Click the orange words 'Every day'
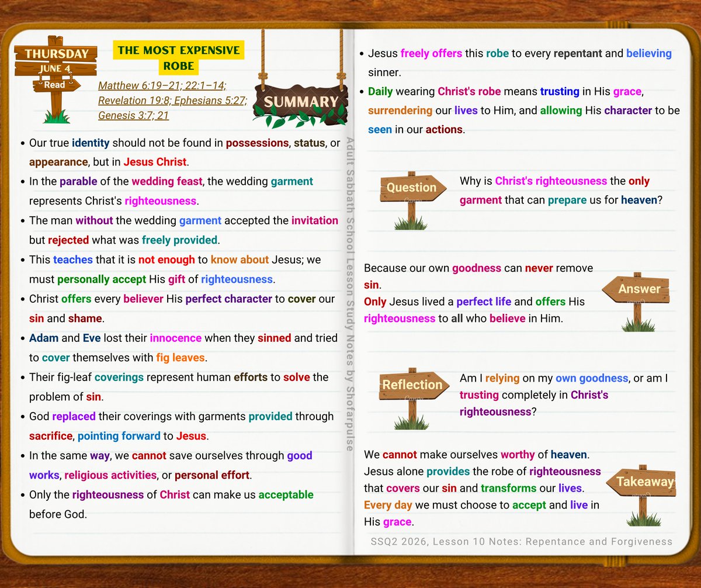 [x=388, y=505]
